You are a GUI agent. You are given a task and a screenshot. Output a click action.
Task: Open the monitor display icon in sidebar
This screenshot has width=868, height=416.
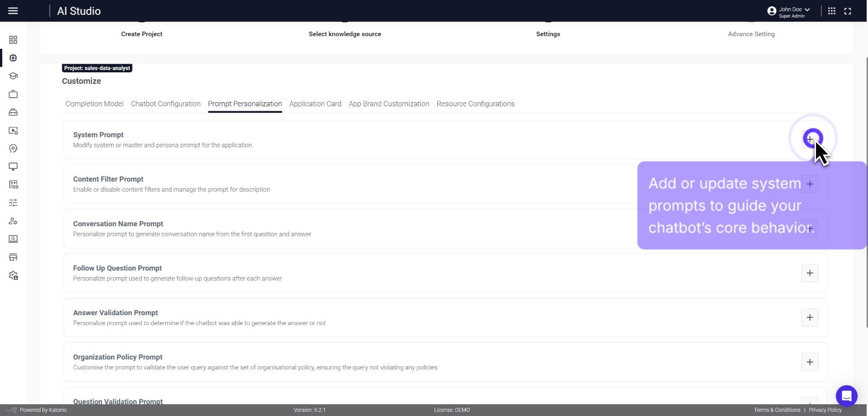click(14, 166)
